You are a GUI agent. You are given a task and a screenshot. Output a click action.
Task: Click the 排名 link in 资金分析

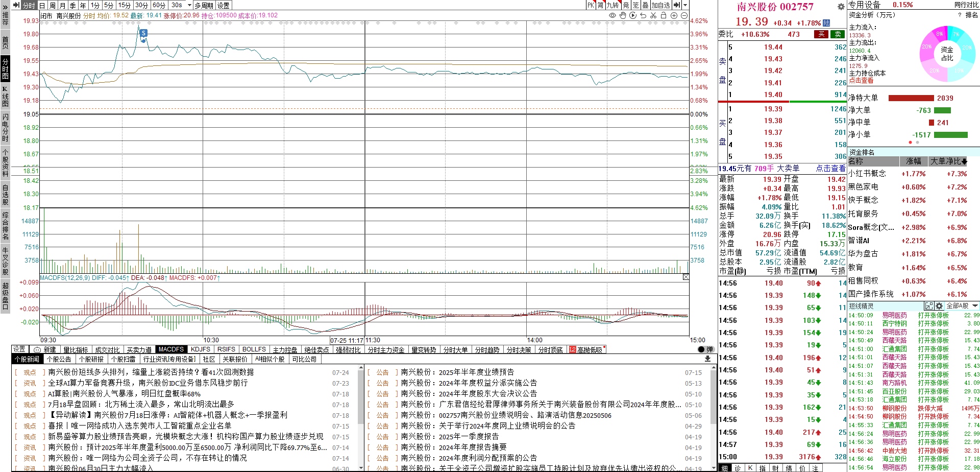click(971, 15)
